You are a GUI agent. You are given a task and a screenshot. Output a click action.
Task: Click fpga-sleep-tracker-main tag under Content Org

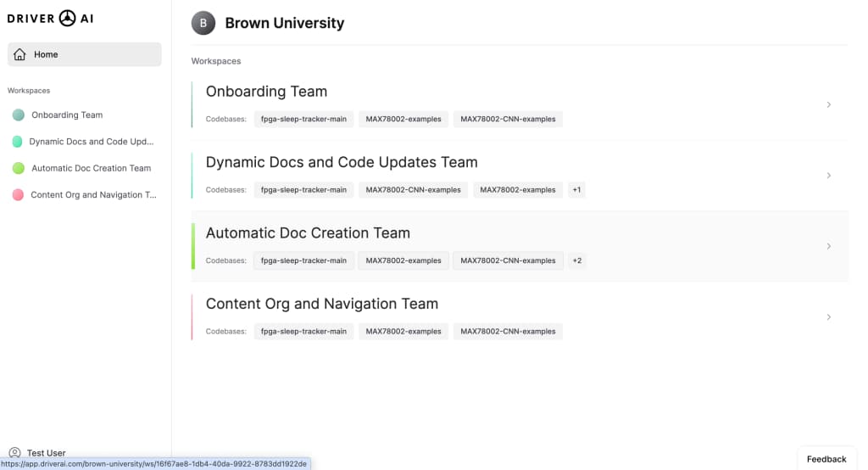tap(303, 332)
